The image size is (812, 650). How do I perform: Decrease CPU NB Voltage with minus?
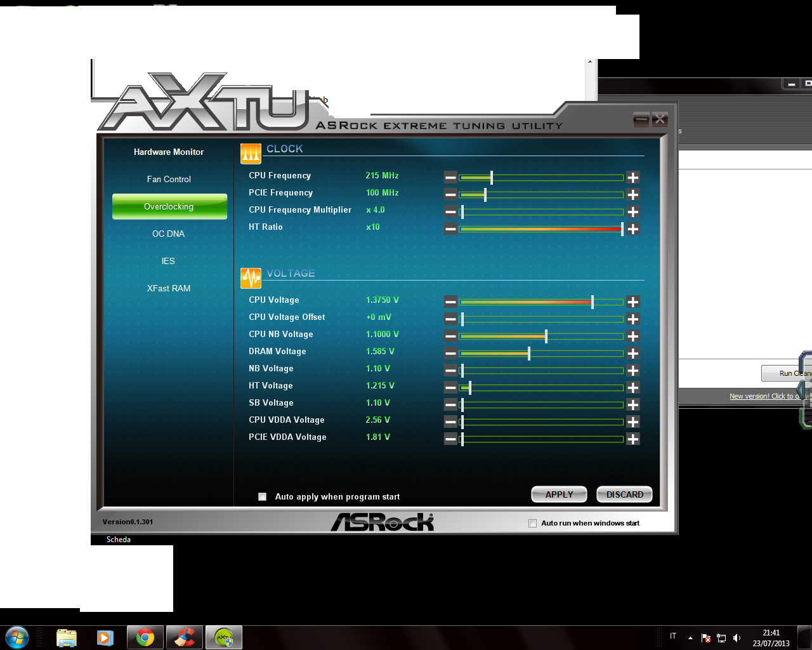(450, 336)
